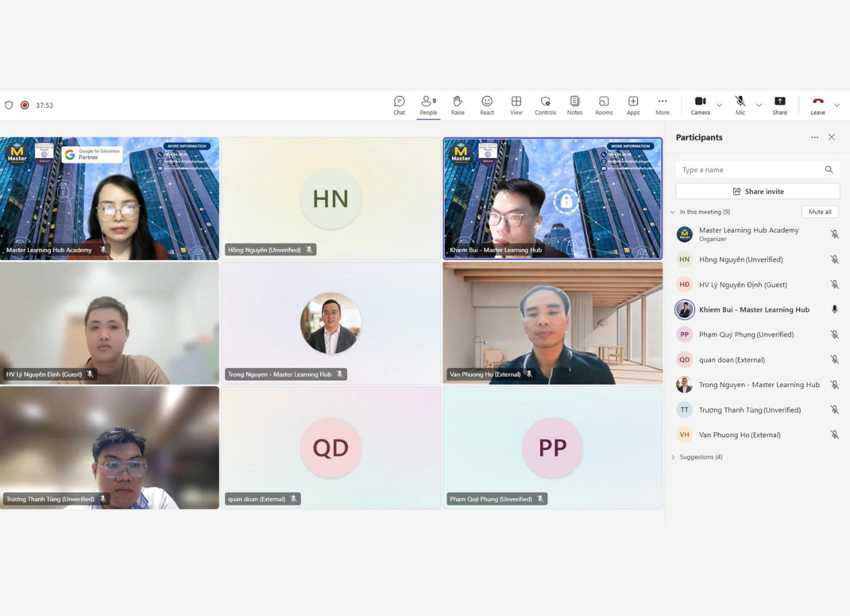The image size is (850, 616).
Task: Open the Controls menu
Action: [545, 105]
